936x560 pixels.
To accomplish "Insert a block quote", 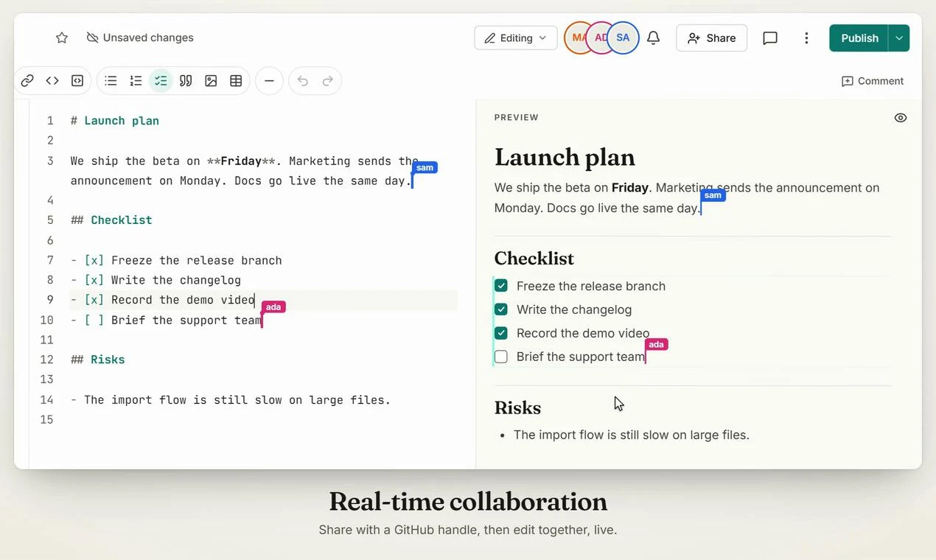I will 186,81.
